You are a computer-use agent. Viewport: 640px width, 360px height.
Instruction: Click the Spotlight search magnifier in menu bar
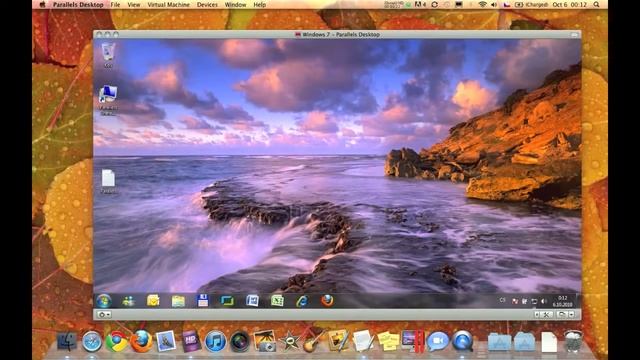click(x=596, y=5)
